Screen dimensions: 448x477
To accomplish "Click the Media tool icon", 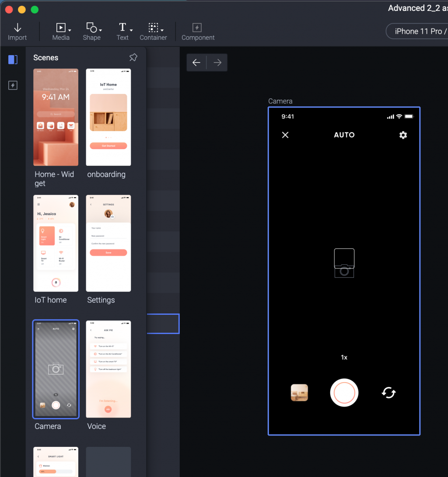I will pyautogui.click(x=61, y=28).
